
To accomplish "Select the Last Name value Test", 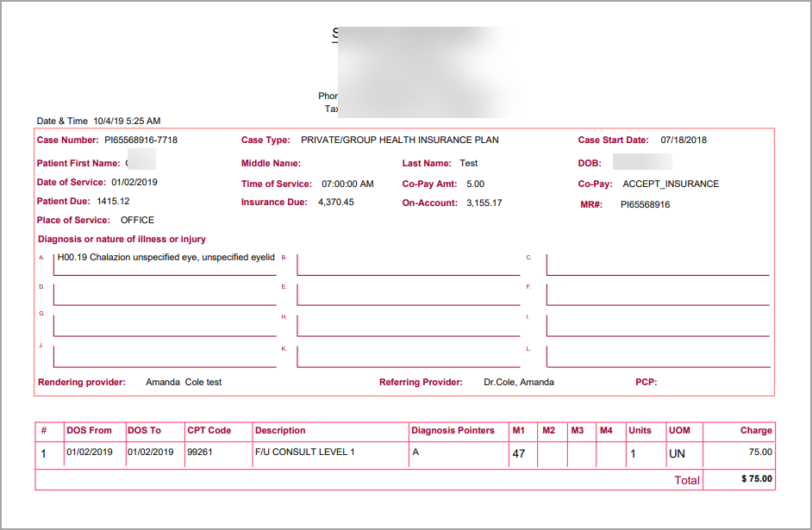I will point(469,163).
